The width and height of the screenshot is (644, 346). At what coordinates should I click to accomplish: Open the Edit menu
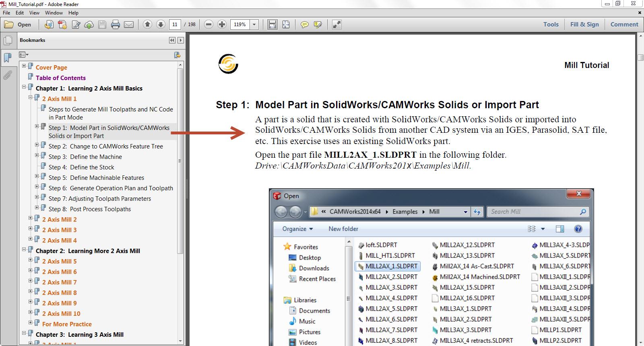tap(20, 13)
